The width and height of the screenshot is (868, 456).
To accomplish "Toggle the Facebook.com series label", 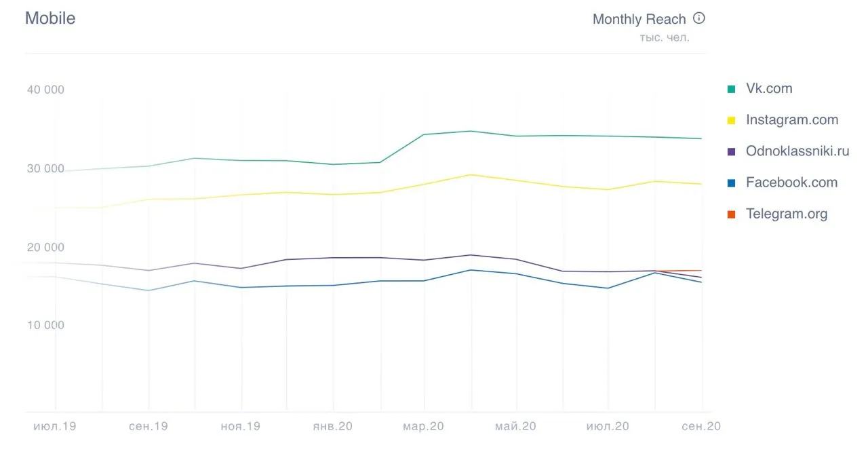I will [x=791, y=183].
